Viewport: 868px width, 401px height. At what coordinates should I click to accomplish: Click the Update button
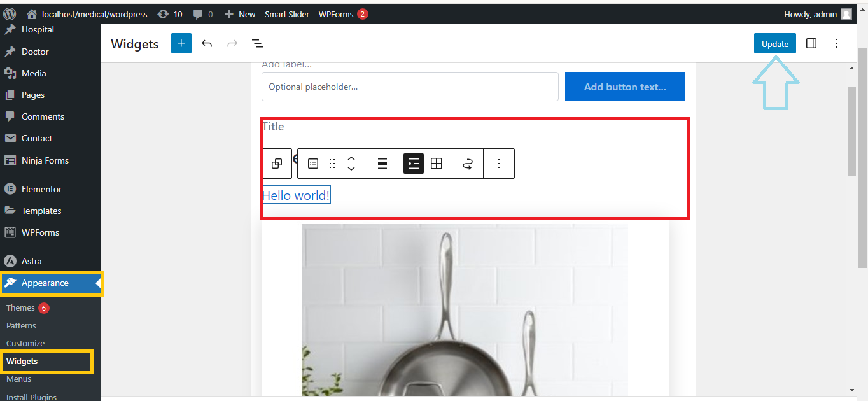pyautogui.click(x=774, y=44)
